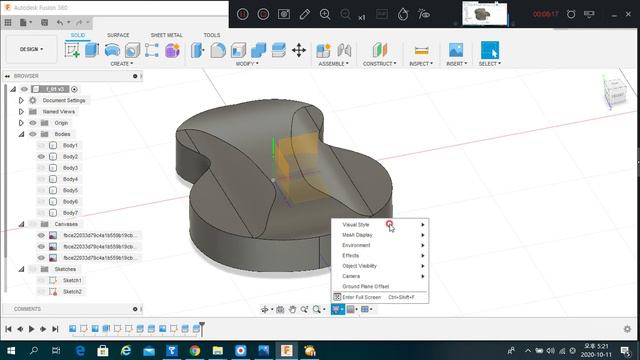The height and width of the screenshot is (360, 640).
Task: Select the Shell tool icon
Action: pos(238,50)
